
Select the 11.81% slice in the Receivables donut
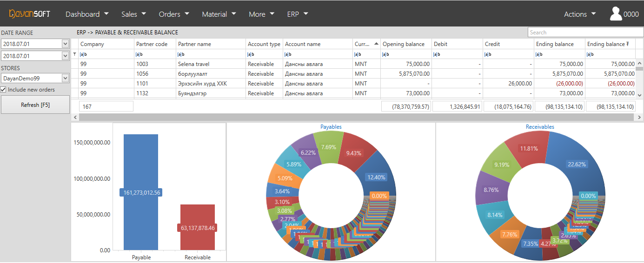tap(529, 149)
